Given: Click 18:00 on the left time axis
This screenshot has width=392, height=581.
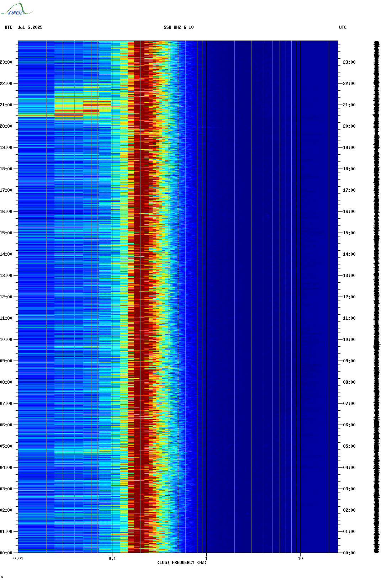Looking at the screenshot, I should (6, 169).
